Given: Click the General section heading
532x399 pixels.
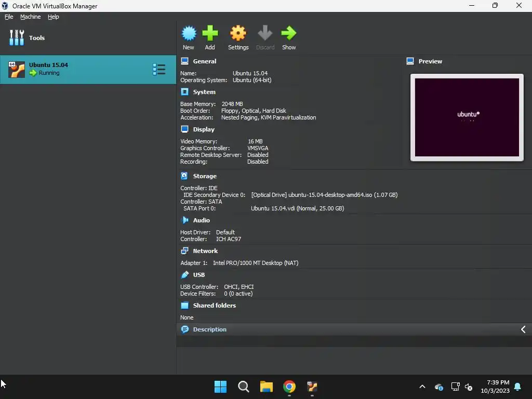Looking at the screenshot, I should coord(205,61).
